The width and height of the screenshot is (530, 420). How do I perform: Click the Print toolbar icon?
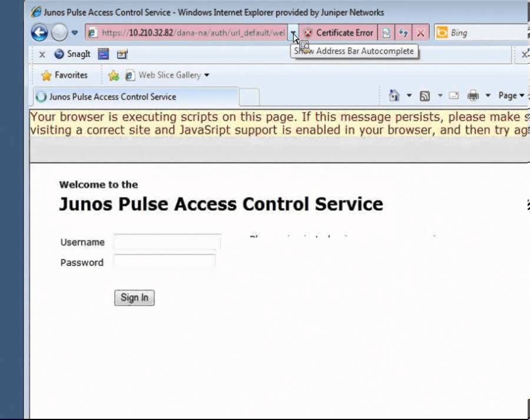click(473, 96)
